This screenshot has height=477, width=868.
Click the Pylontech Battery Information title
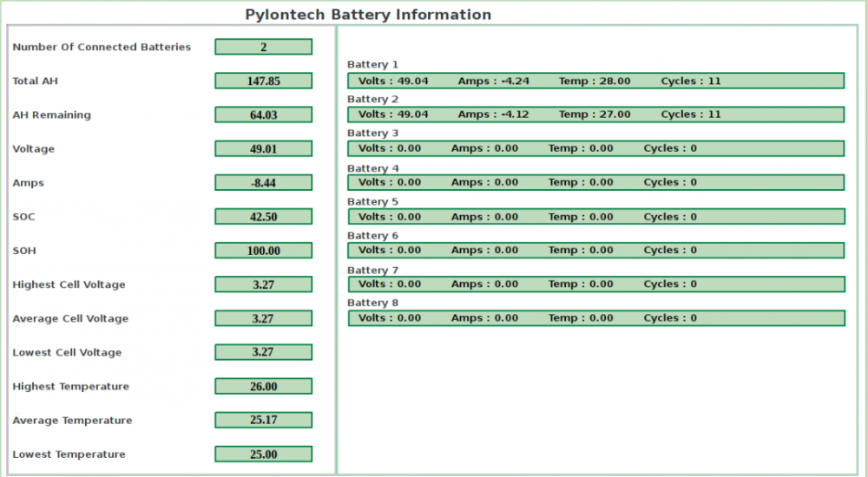coord(368,15)
